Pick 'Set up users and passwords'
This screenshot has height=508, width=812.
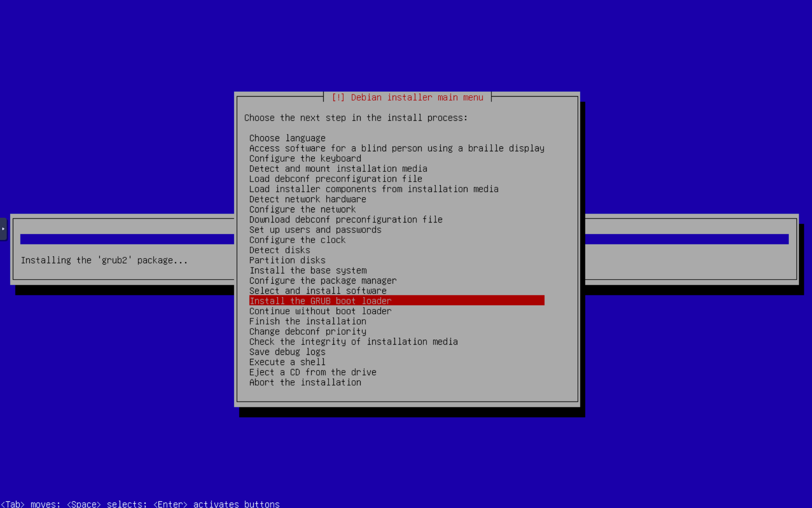pos(315,230)
